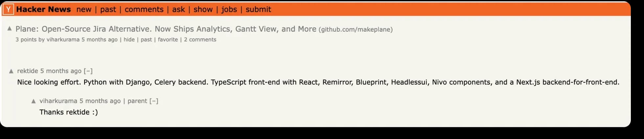The width and height of the screenshot is (644, 139).
Task: Go to the 'past' page in top nav
Action: pyautogui.click(x=108, y=10)
